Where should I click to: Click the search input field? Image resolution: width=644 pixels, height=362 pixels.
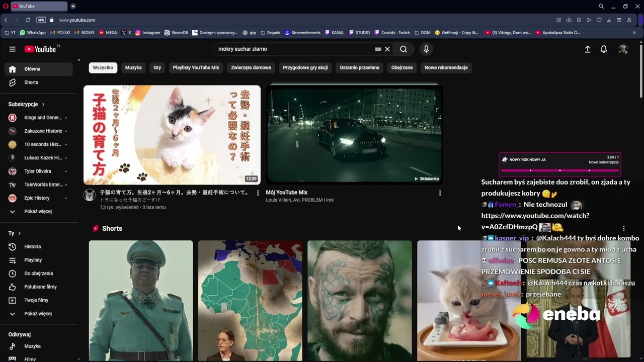(294, 49)
